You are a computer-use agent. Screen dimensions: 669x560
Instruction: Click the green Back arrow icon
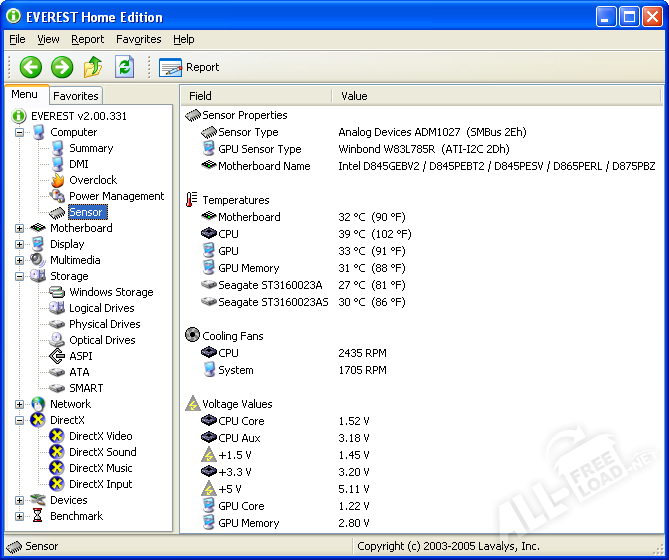click(31, 67)
